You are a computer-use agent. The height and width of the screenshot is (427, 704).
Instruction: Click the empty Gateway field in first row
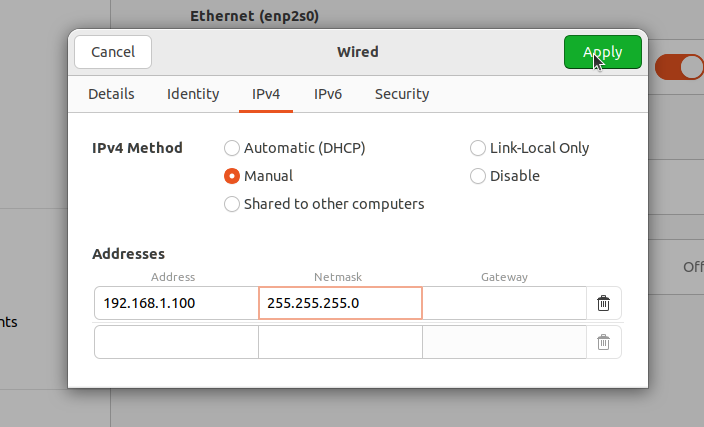click(x=504, y=303)
